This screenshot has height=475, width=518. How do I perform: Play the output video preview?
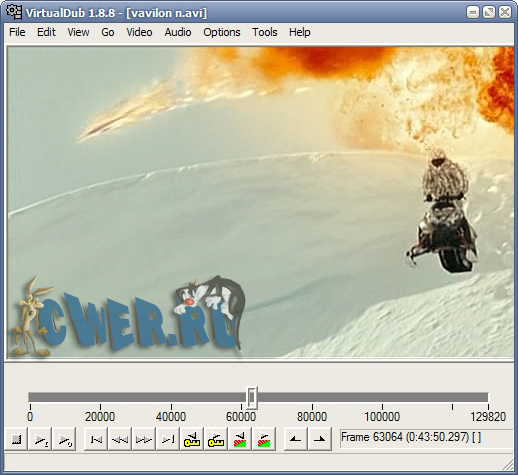click(x=64, y=439)
